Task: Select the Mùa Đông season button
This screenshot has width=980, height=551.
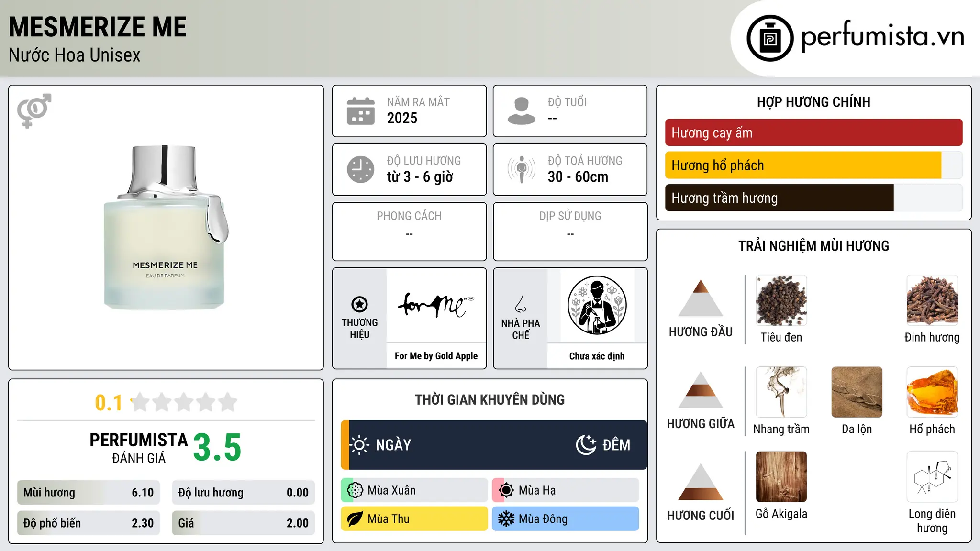Action: pos(565,519)
